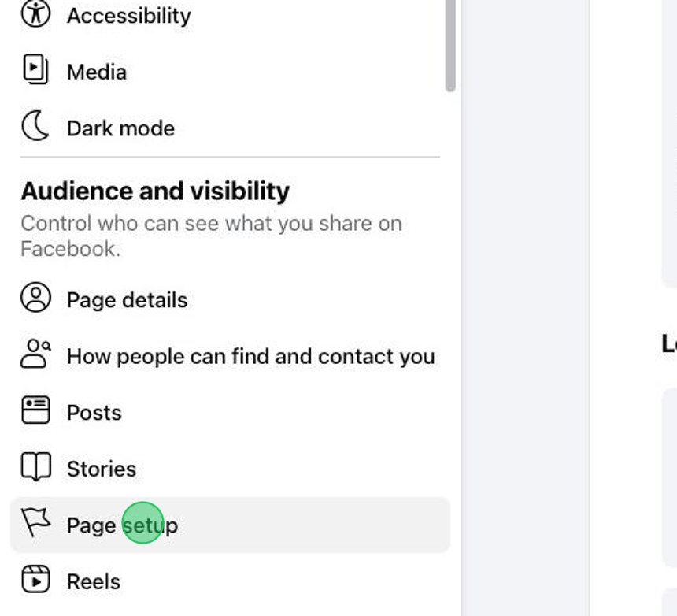Go to Posts settings
The width and height of the screenshot is (677, 616).
coord(94,413)
